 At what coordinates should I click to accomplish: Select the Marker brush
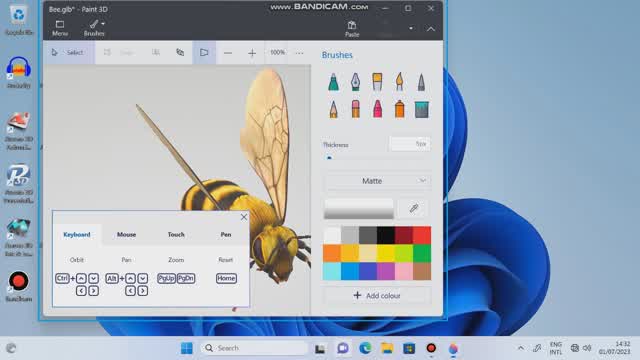pyautogui.click(x=333, y=82)
